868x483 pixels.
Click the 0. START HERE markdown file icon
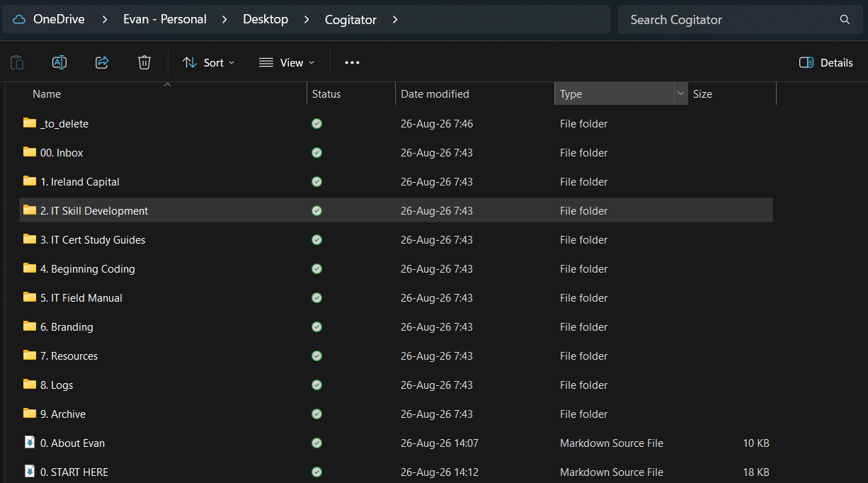[30, 472]
